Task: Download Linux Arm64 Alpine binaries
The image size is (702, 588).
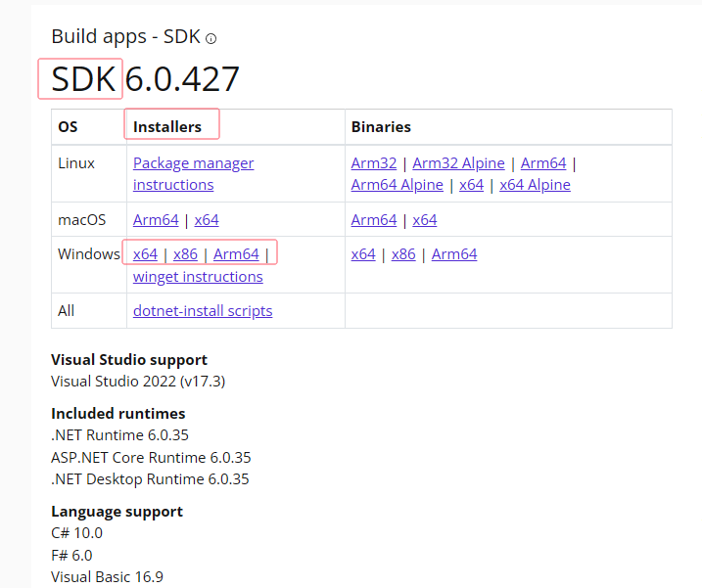Action: (x=397, y=185)
